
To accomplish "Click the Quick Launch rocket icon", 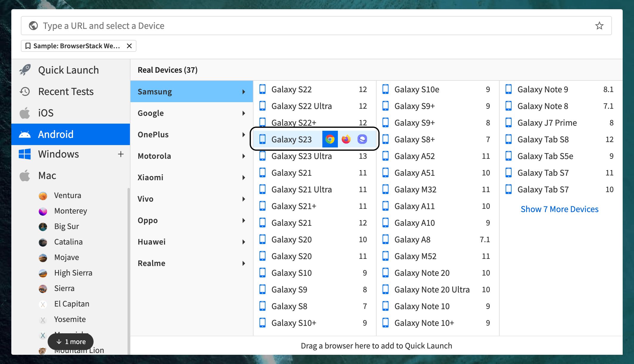I will [x=25, y=70].
